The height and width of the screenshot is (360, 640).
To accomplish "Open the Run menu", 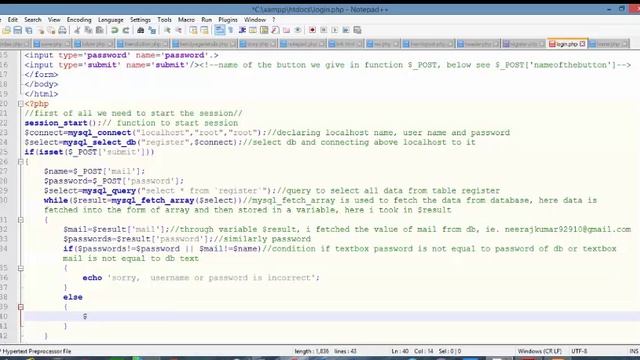I will coord(207,20).
